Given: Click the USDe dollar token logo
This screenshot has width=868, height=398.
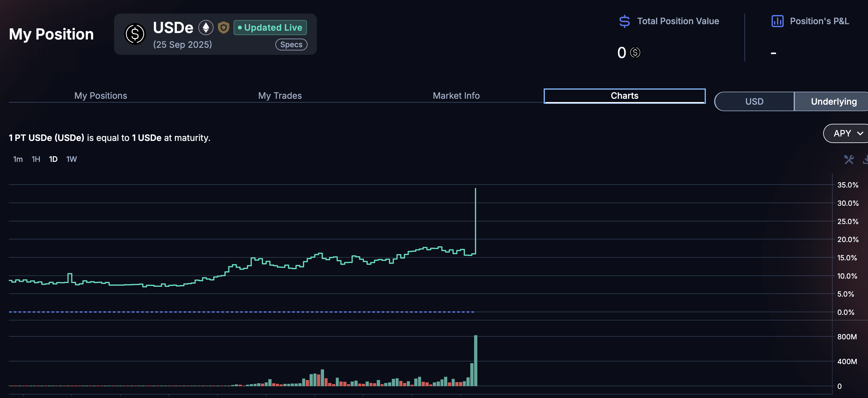Looking at the screenshot, I should [x=135, y=34].
